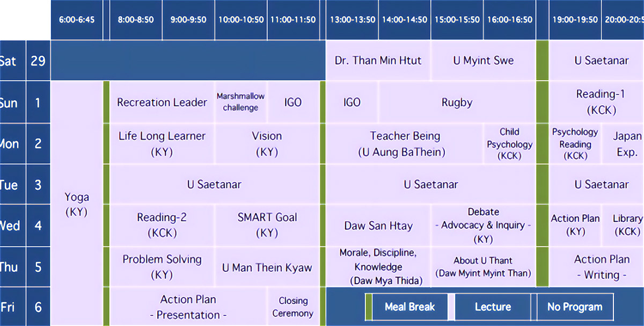Open the Debate Advocacy & Inquiry session
644x326 pixels.
[483, 226]
